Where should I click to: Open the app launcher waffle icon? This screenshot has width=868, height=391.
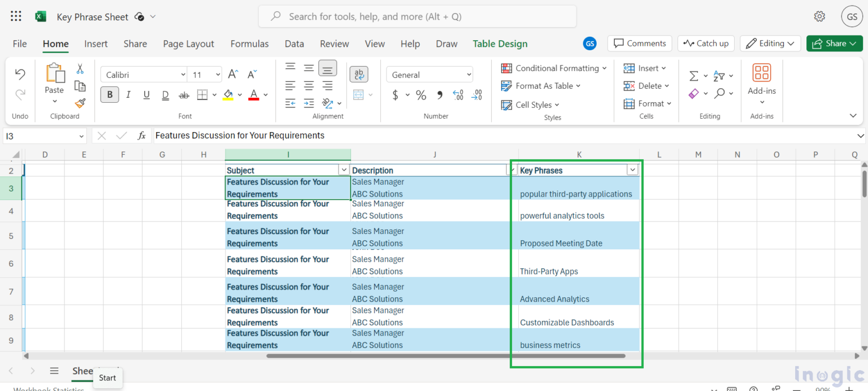[x=16, y=16]
